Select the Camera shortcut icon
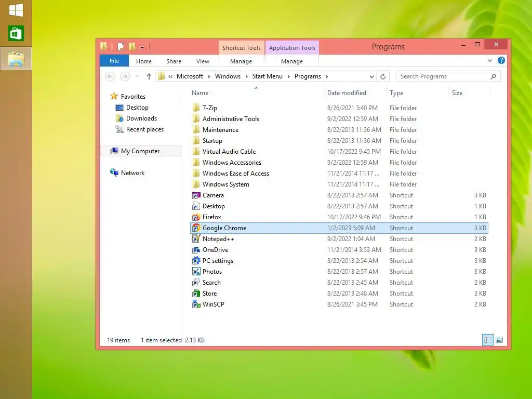Image resolution: width=532 pixels, height=399 pixels. coord(196,195)
